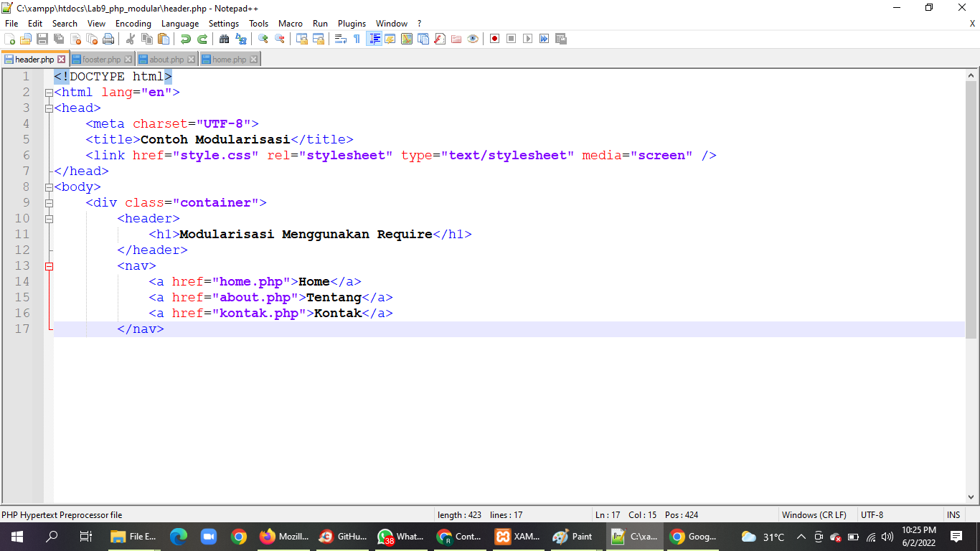The height and width of the screenshot is (551, 980).
Task: Undo the last edit with the green arrow
Action: point(186,39)
